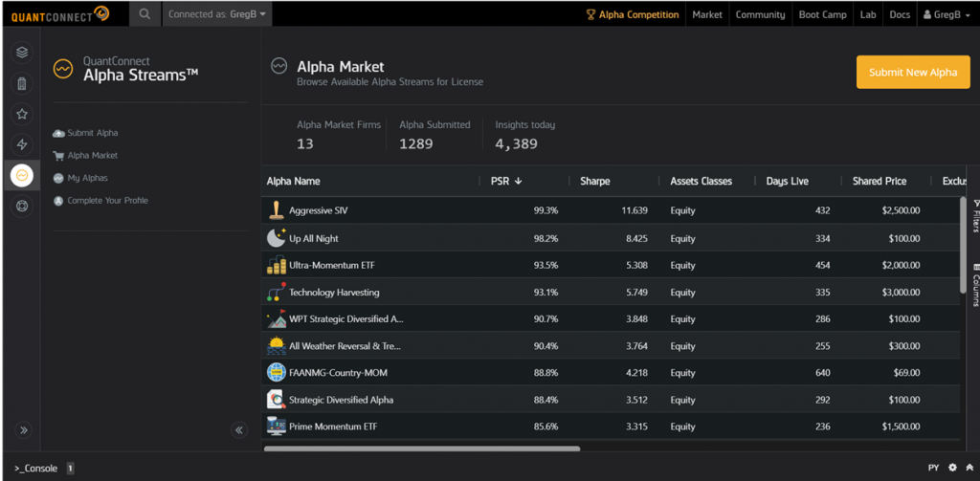Sort by the Sharpe column header
The height and width of the screenshot is (481, 980).
[595, 181]
